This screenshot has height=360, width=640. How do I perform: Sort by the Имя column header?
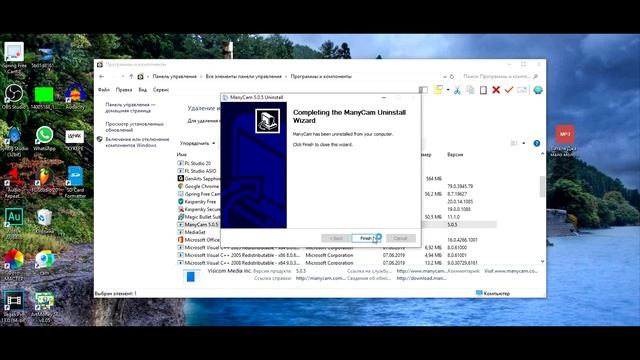point(182,155)
